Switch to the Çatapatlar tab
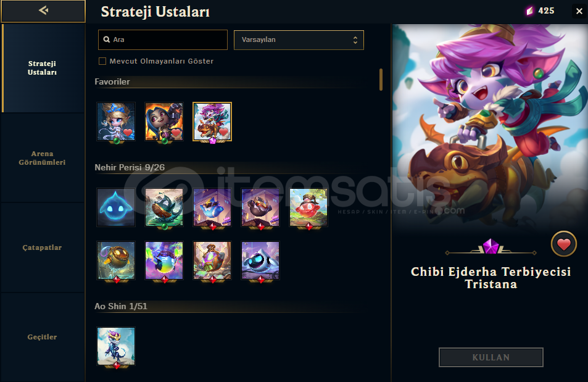 43,247
